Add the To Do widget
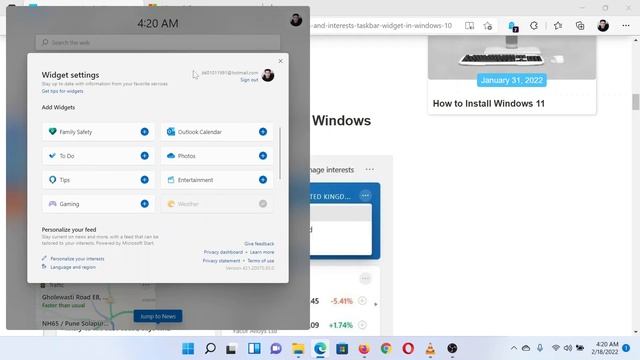The width and height of the screenshot is (640, 360). pyautogui.click(x=144, y=156)
